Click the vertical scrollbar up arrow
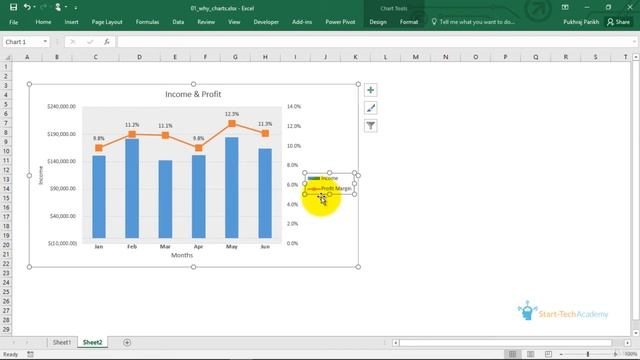This screenshot has width=640, height=360. 636,57
